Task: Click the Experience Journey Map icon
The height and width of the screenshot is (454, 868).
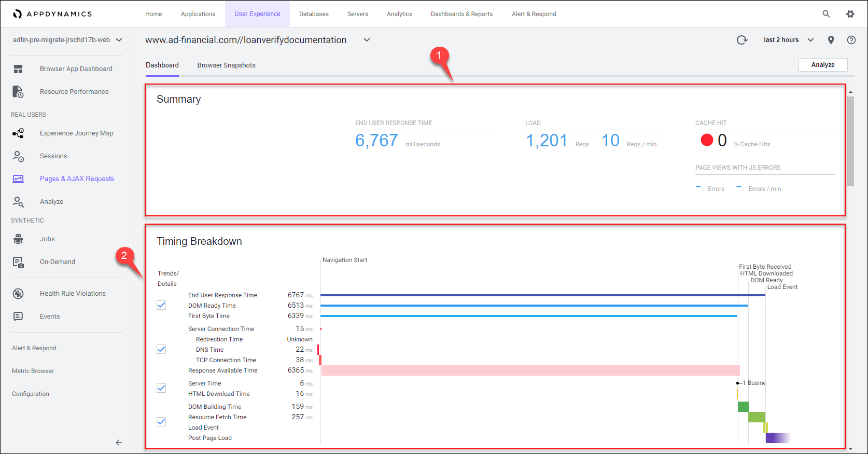Action: point(18,133)
